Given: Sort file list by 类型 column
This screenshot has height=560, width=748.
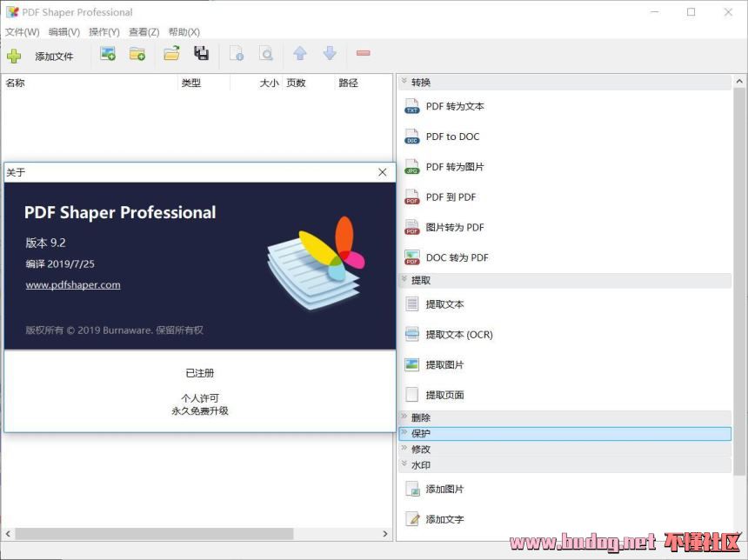Looking at the screenshot, I should coord(204,83).
